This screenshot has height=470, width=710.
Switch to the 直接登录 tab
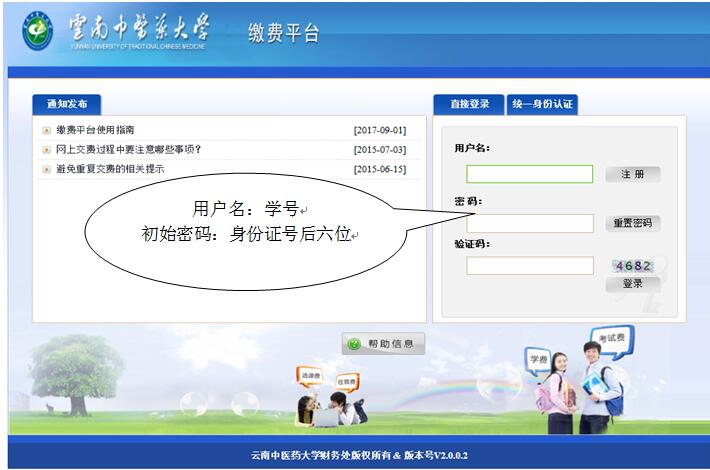click(x=469, y=104)
